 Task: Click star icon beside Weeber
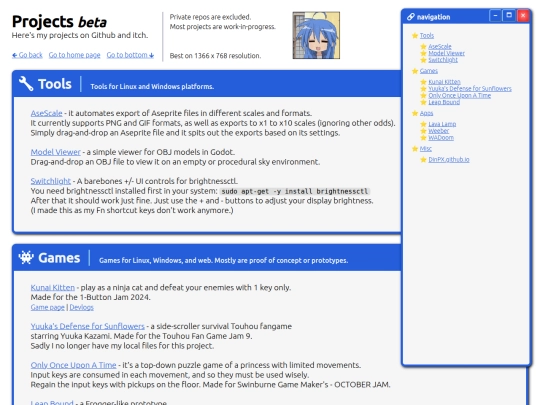424,131
